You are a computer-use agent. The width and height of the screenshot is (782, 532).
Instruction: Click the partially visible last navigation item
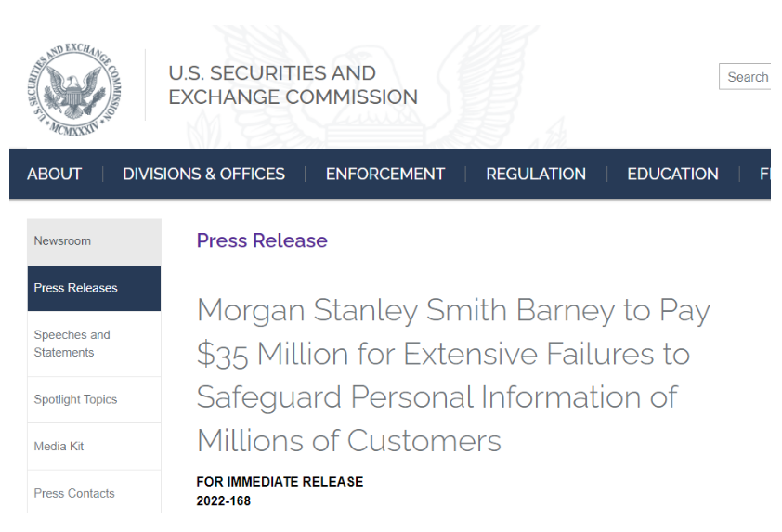click(x=765, y=174)
